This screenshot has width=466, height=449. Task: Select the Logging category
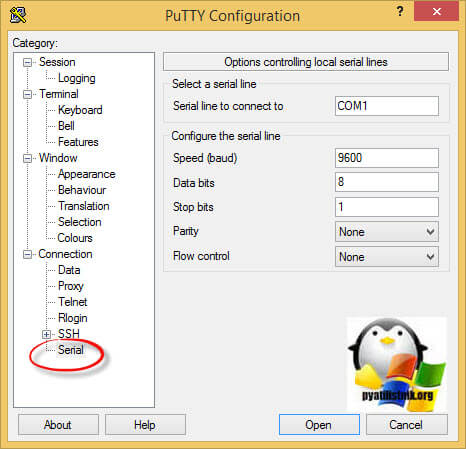pos(77,78)
